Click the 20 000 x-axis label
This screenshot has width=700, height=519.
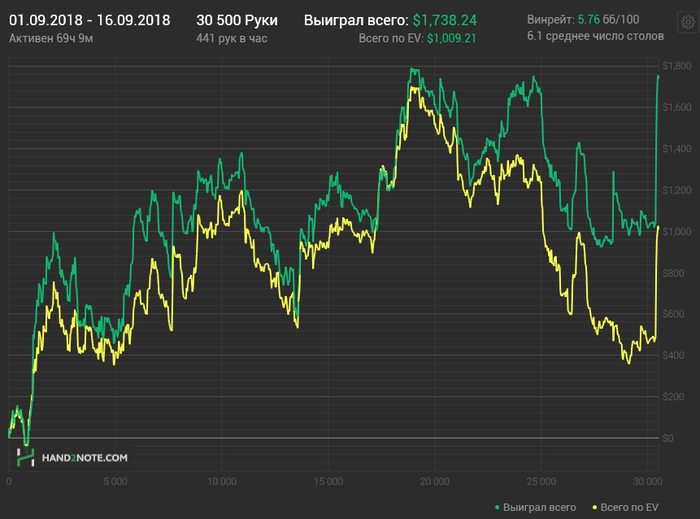tap(434, 482)
